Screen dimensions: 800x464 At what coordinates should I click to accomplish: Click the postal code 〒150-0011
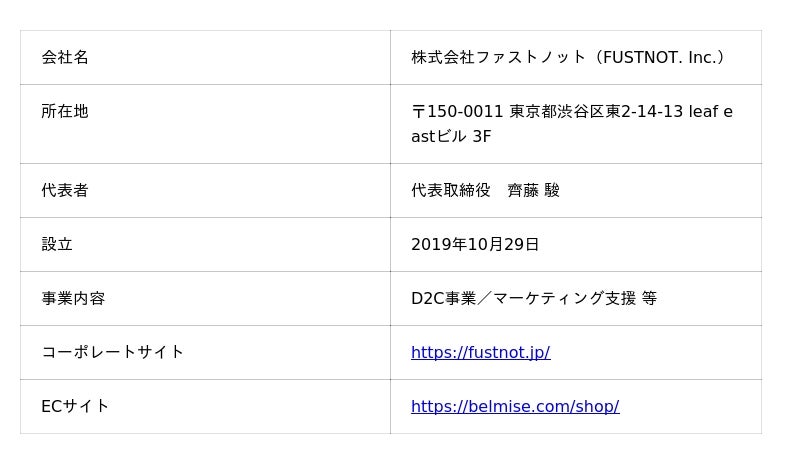[457, 111]
